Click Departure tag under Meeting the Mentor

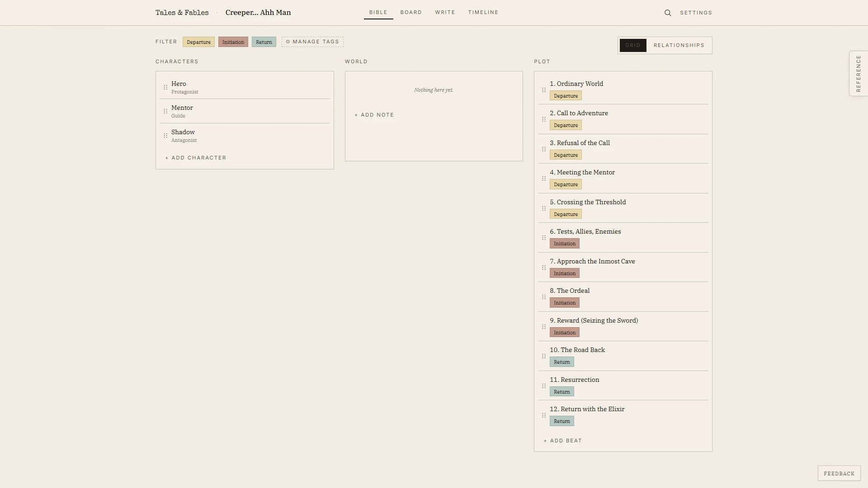coord(566,184)
